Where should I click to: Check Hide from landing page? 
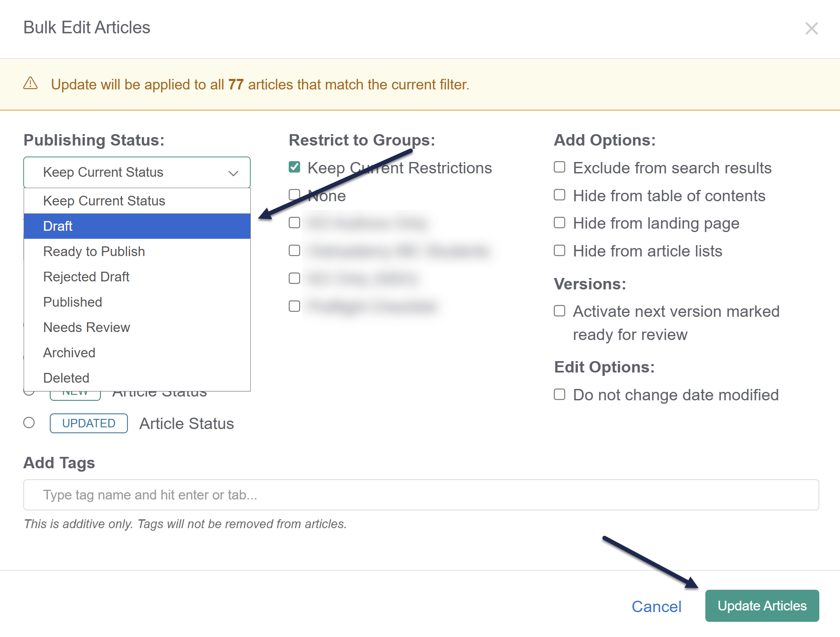click(x=560, y=223)
